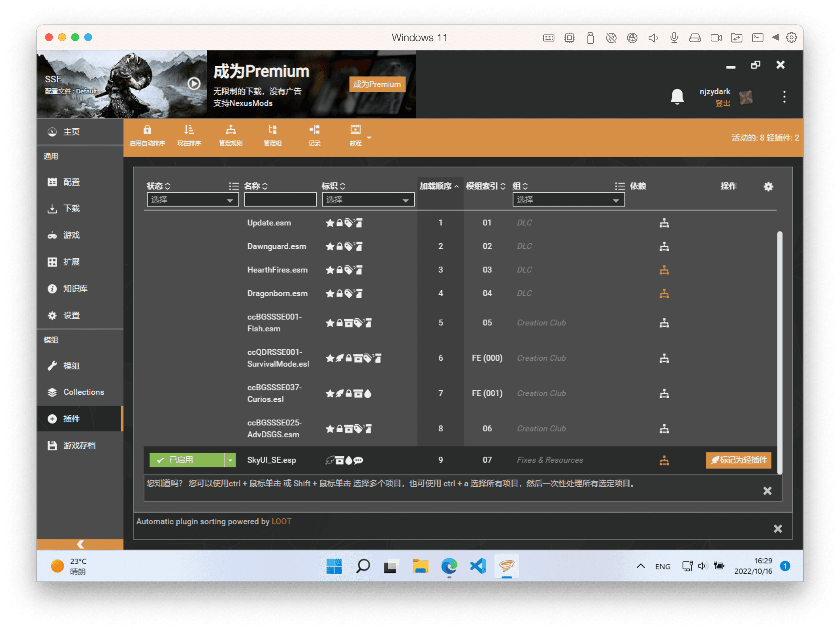The image size is (840, 630).
Task: Go to 主页 dashboard in the sidebar
Action: 80,132
